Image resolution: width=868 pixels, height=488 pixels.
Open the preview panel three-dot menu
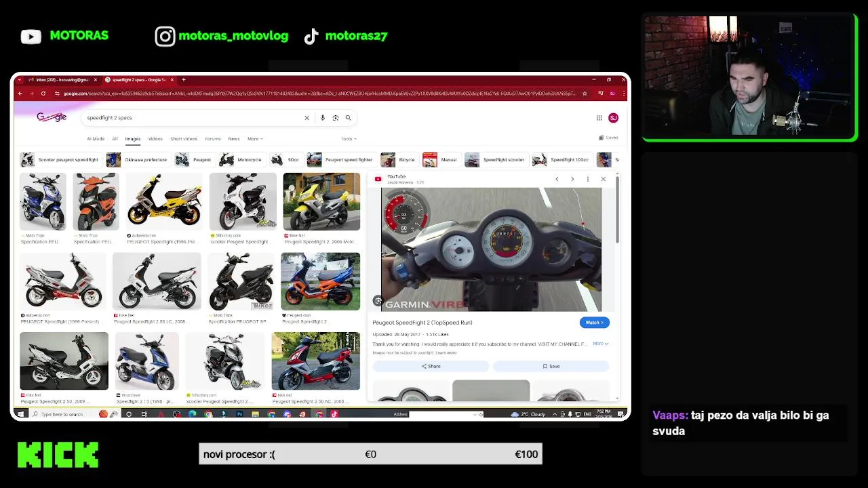coord(588,179)
